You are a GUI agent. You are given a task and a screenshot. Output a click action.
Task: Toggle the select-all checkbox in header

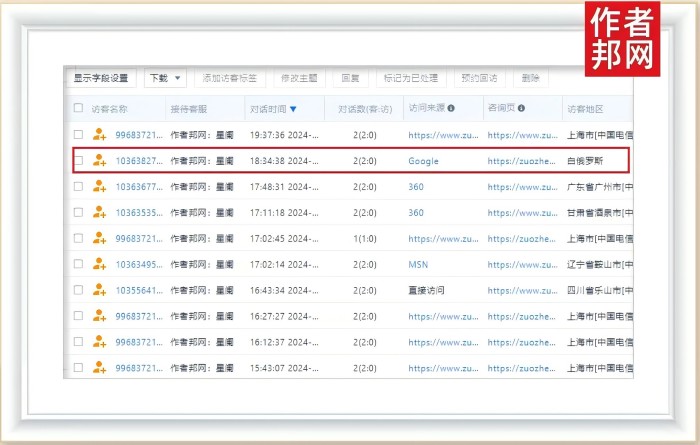(78, 108)
